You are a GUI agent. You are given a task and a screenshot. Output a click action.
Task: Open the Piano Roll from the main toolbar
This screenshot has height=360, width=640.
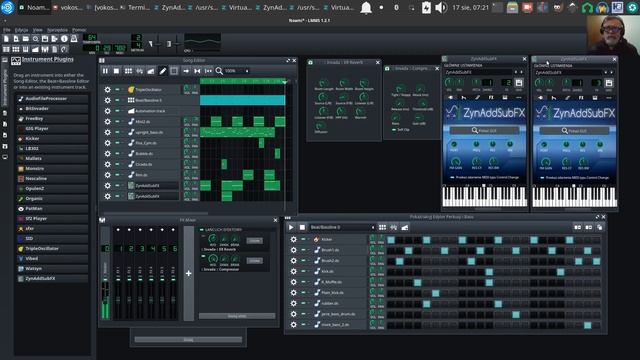click(26, 49)
